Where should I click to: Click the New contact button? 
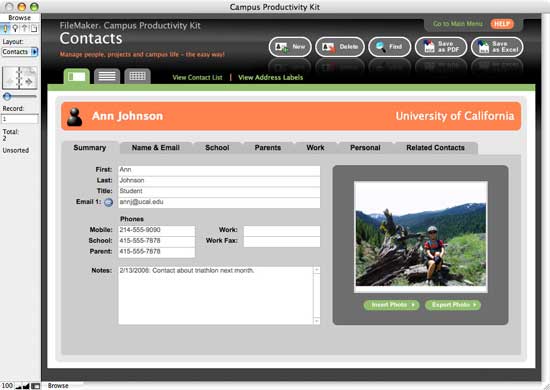pos(290,47)
